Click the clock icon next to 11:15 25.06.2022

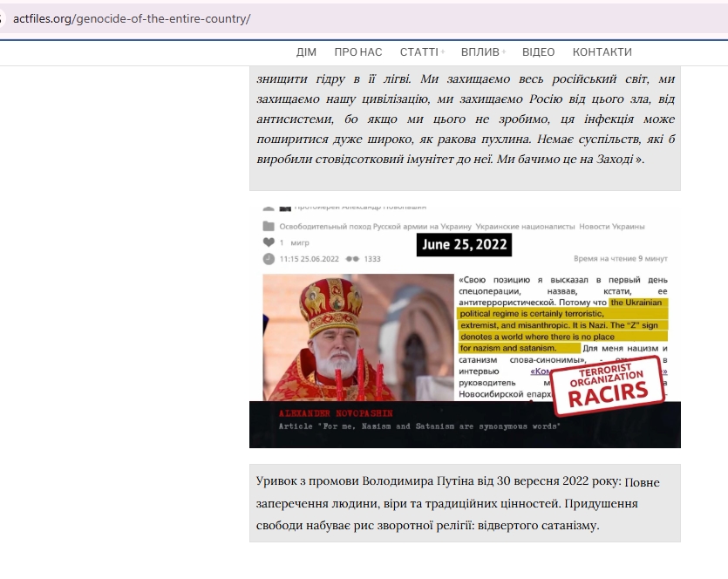[269, 259]
